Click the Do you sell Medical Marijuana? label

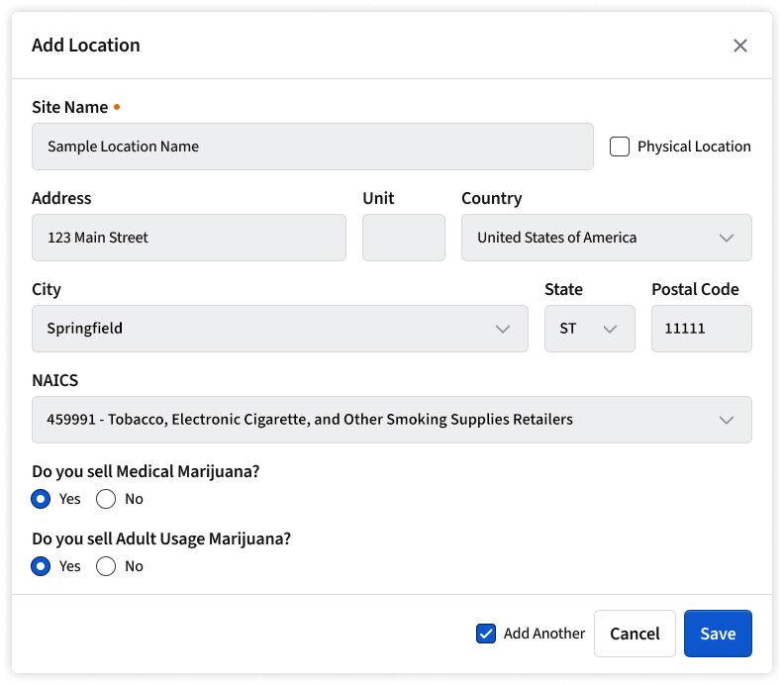tap(146, 471)
